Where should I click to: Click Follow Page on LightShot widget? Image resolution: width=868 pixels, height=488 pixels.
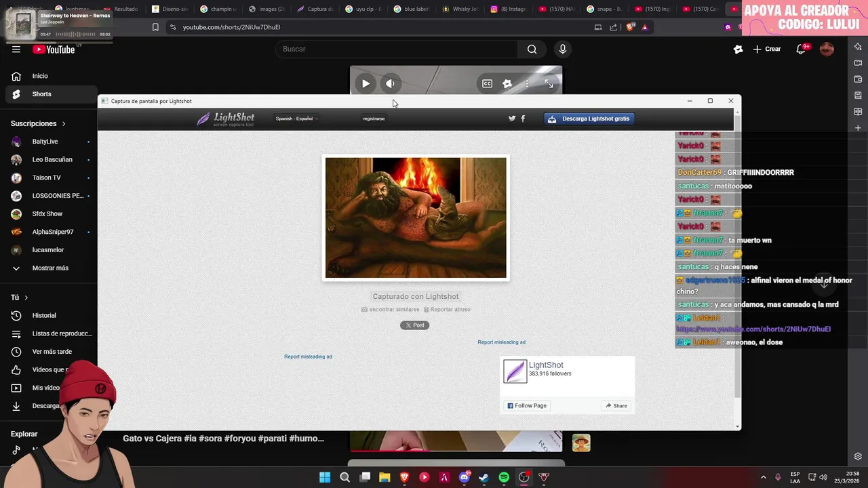point(527,406)
